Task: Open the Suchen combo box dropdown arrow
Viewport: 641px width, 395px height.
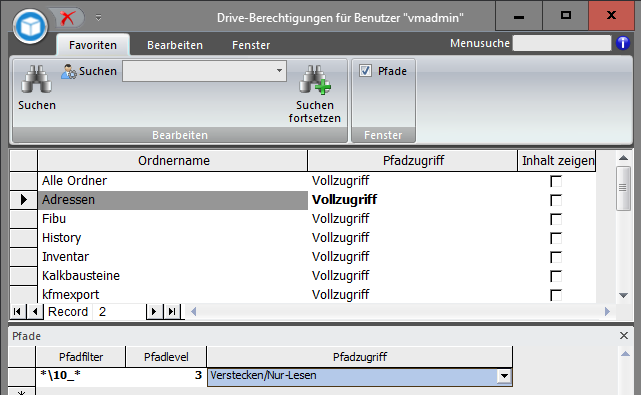Action: point(279,71)
